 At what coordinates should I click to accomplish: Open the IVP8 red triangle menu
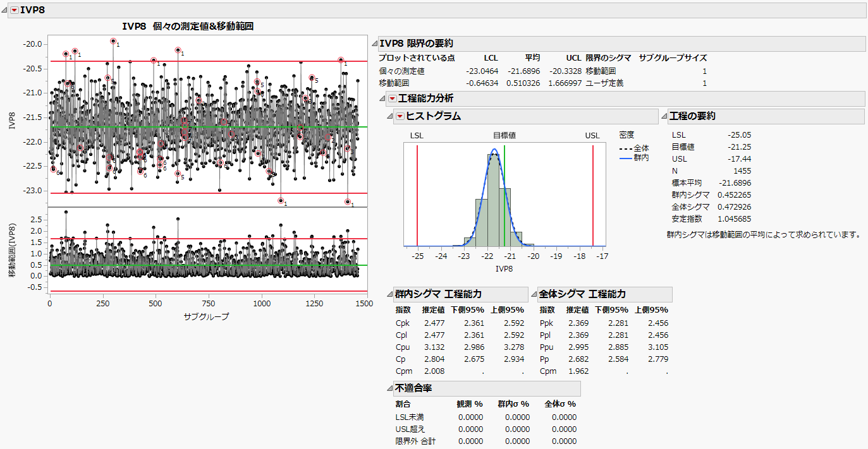point(14,10)
